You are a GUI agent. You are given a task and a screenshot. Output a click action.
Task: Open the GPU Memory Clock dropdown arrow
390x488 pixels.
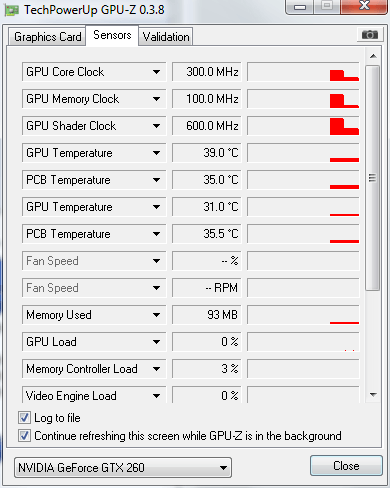[x=156, y=99]
